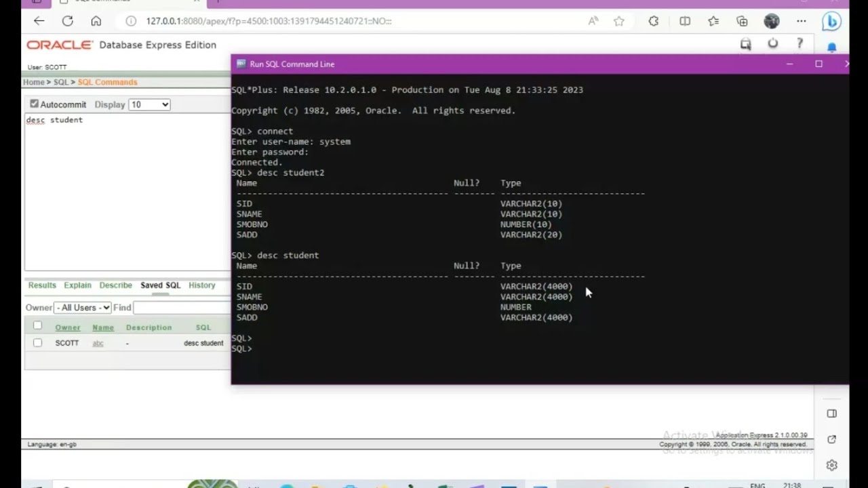868x488 pixels.
Task: Click in the SQL editor with desc student
Action: coord(127,192)
